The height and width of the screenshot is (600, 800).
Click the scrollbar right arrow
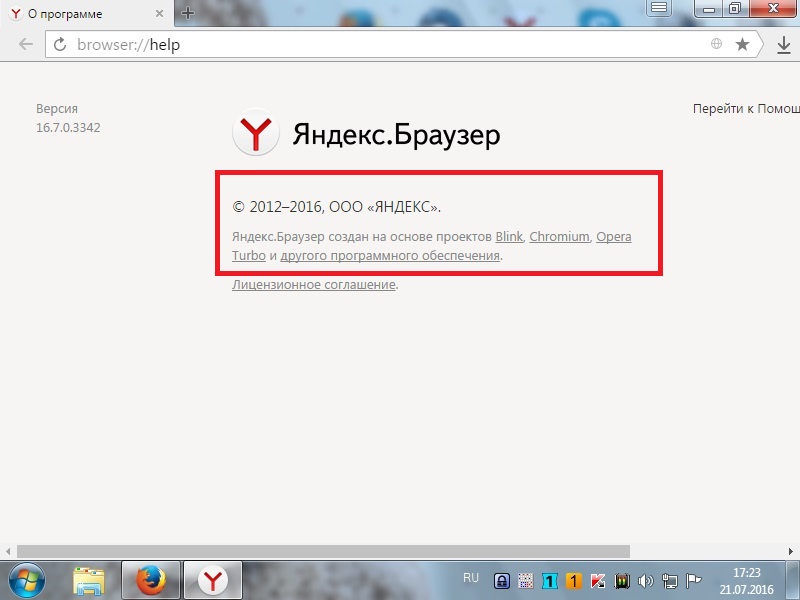[791, 552]
